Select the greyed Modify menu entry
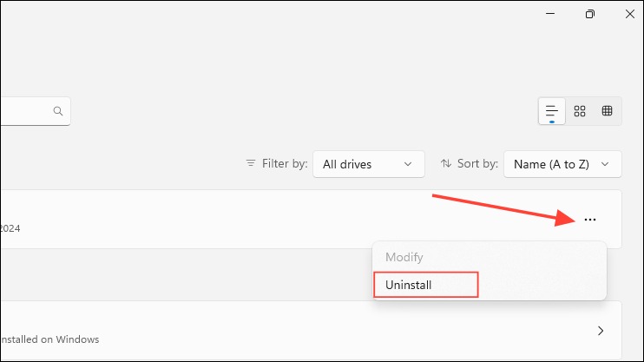Viewport: 644px width, 362px height. click(x=404, y=257)
